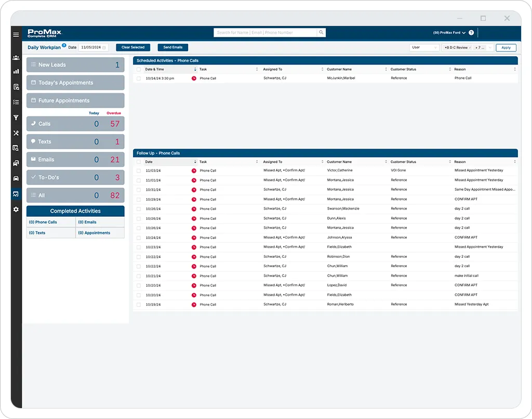
Task: Check the box for McJunkin, Maribel call
Action: tap(139, 78)
